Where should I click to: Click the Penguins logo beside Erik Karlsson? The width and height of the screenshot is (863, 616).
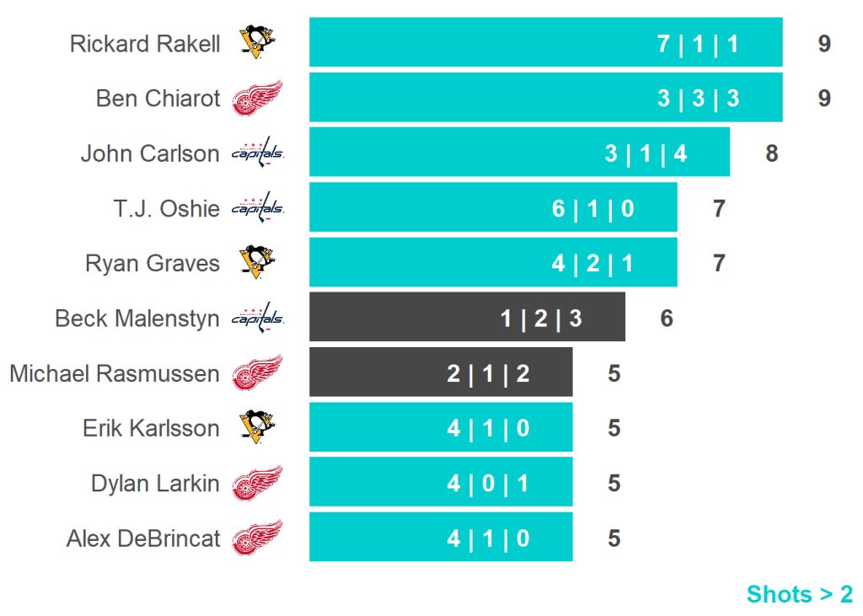point(257,428)
